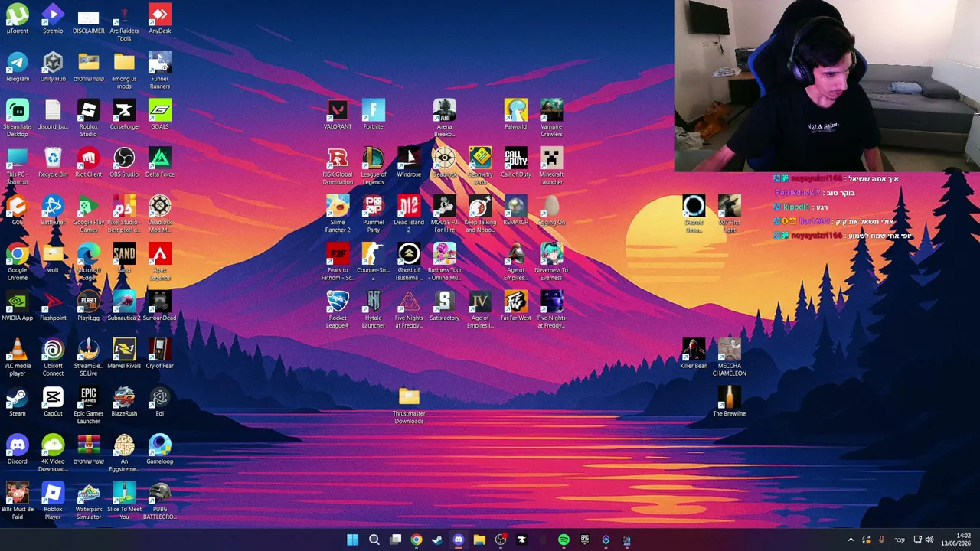Screen dimensions: 980x551
Task: Open the Delta Force shortcut
Action: (x=159, y=163)
